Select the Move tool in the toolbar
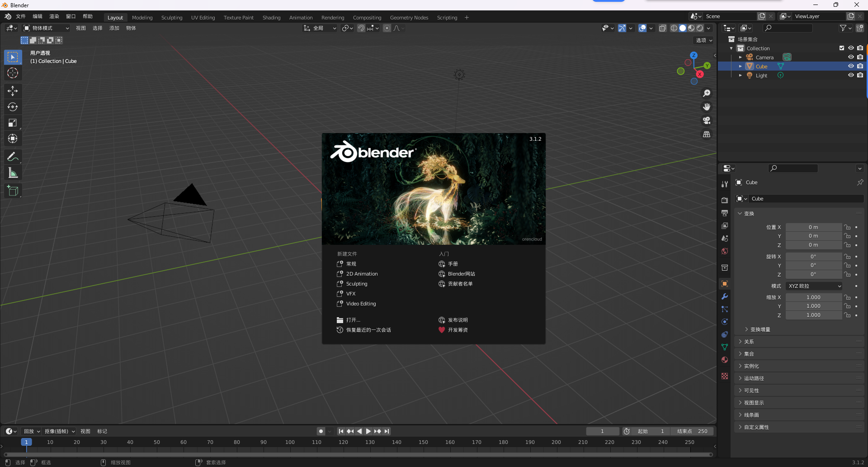The image size is (868, 467). point(13,91)
